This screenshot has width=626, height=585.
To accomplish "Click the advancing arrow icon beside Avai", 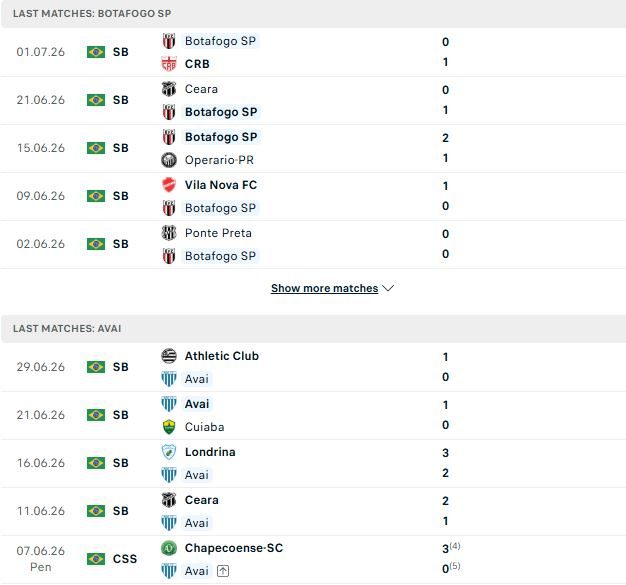I will tap(223, 571).
